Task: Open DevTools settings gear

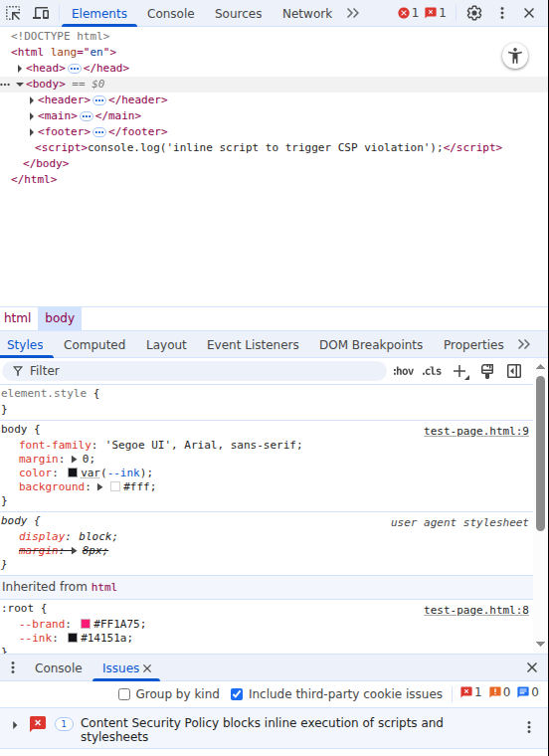Action: 474,13
